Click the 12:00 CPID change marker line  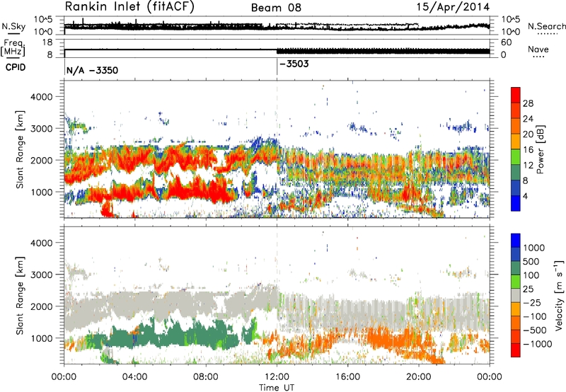pos(277,67)
